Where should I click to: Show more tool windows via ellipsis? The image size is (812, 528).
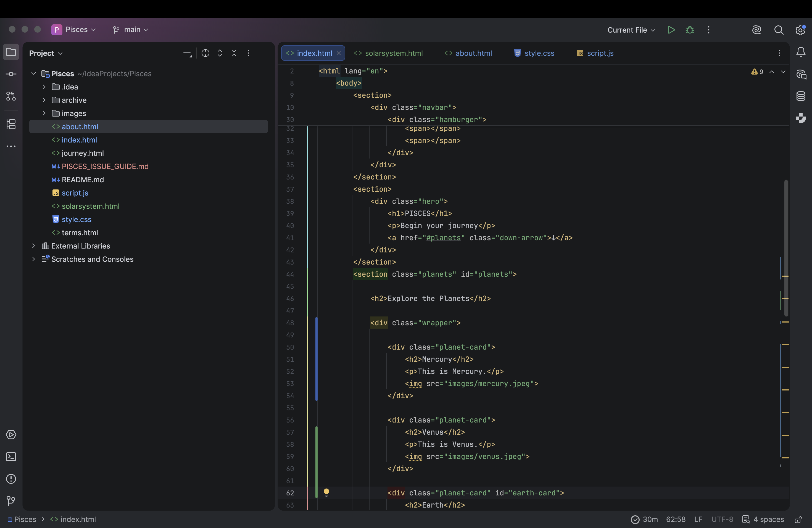point(11,146)
